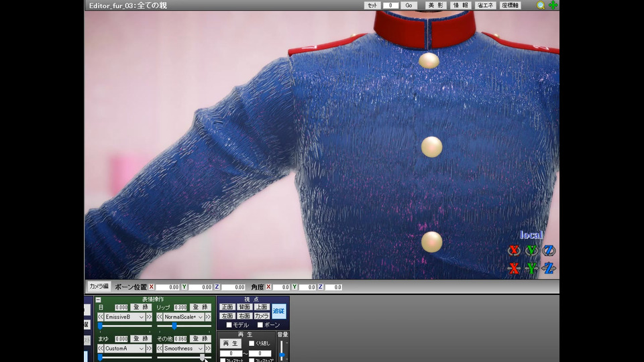This screenshot has height=362, width=644.
Task: Click the セット button in top bar
Action: (x=372, y=5)
